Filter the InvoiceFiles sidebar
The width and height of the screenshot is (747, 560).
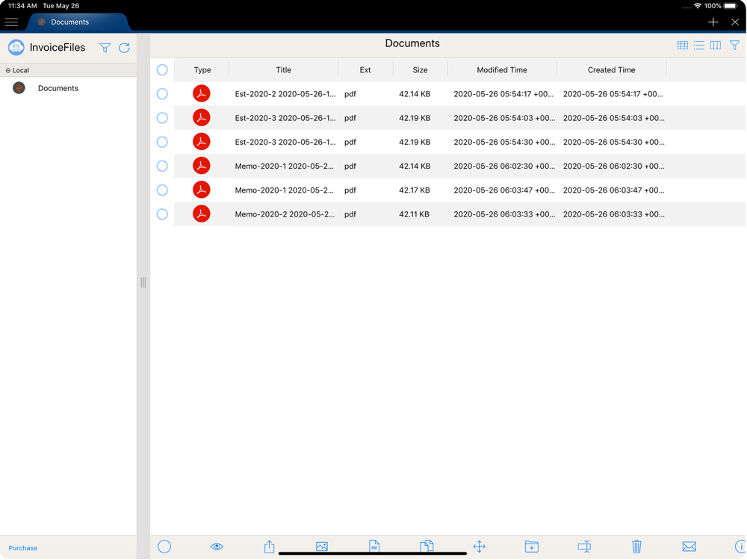tap(105, 48)
